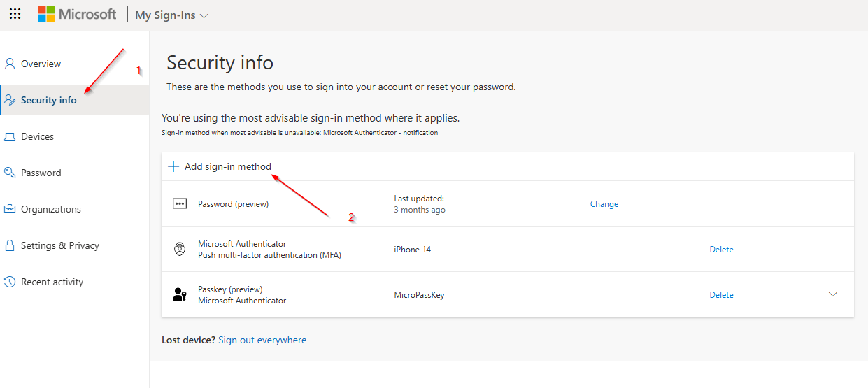The image size is (868, 388).
Task: Click the Passkey person-key icon
Action: (x=180, y=294)
